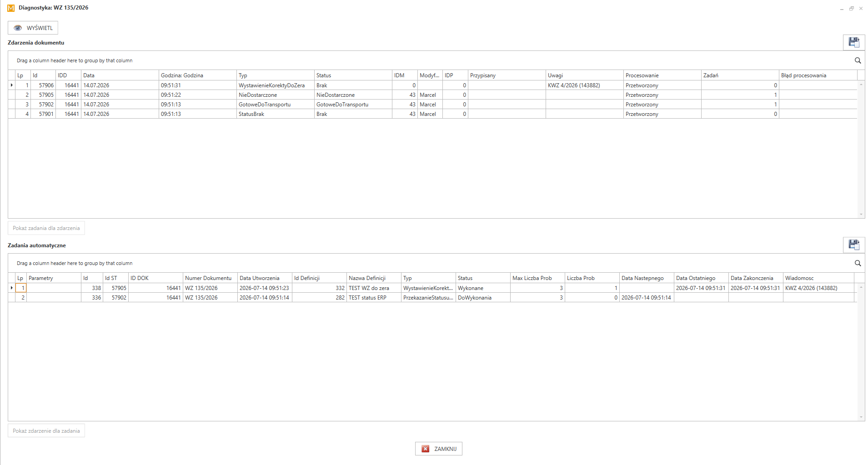Save the Zdarzenia dokumentu grid with floppy icon
Viewport: 868px width, 465px height.
854,42
